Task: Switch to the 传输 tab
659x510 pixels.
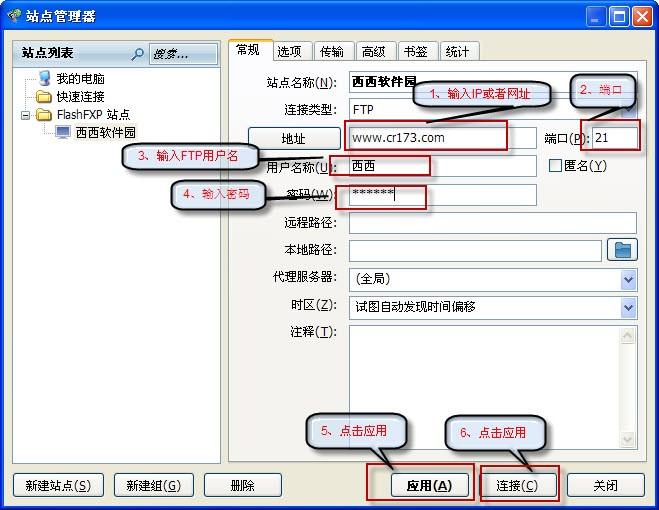Action: (334, 51)
